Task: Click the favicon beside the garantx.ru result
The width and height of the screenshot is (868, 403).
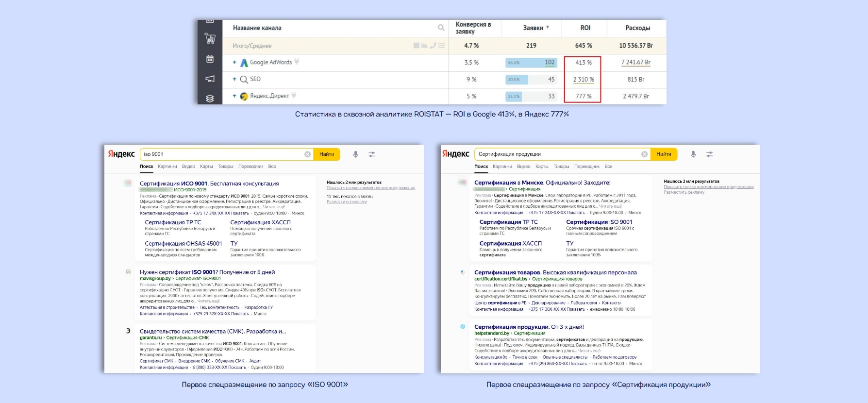Action: pyautogui.click(x=128, y=331)
